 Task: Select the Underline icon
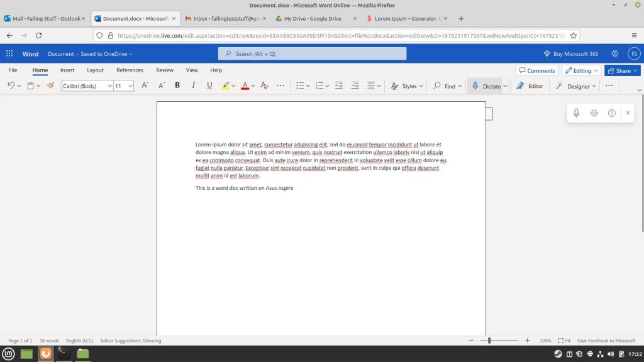[208, 85]
